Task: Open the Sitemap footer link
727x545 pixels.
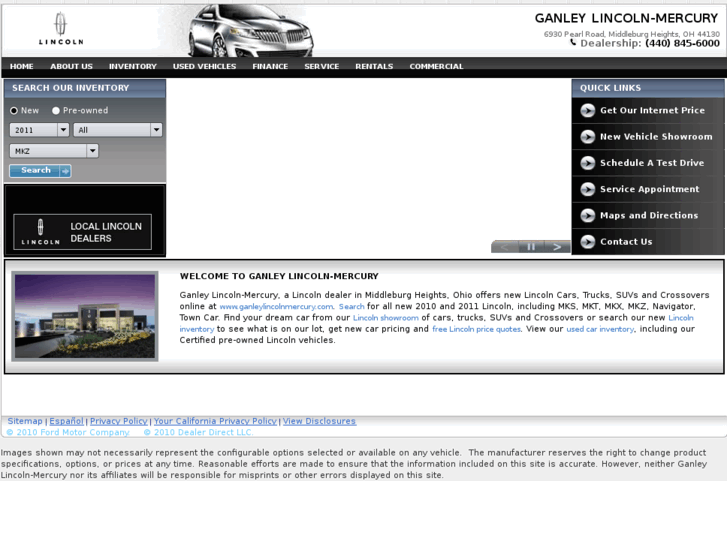Action: [x=25, y=421]
